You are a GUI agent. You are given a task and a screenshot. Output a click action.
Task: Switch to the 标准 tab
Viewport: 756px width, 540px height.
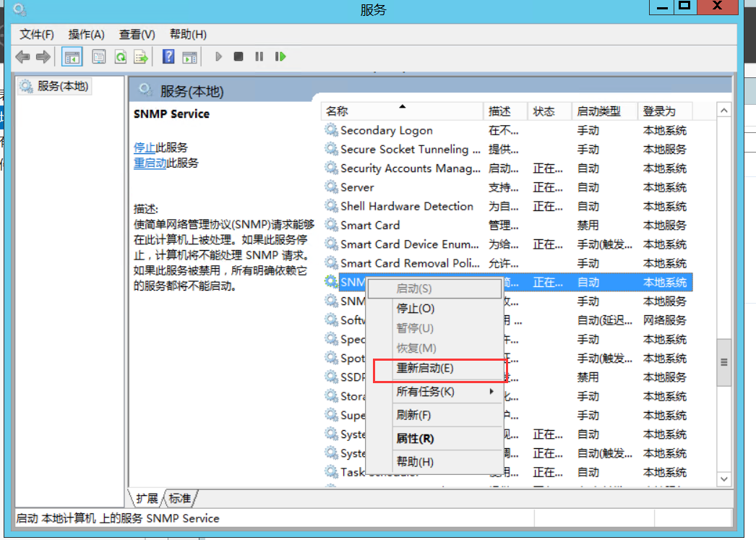click(179, 498)
